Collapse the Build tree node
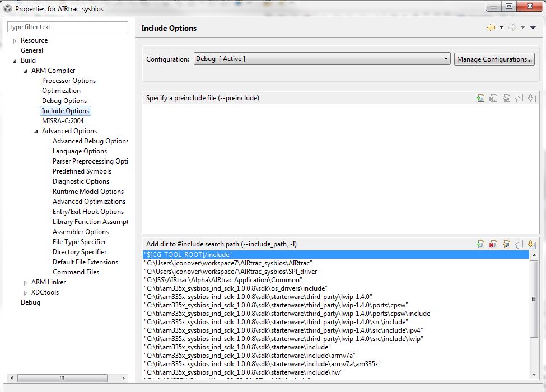This screenshot has width=546, height=392. [16, 60]
